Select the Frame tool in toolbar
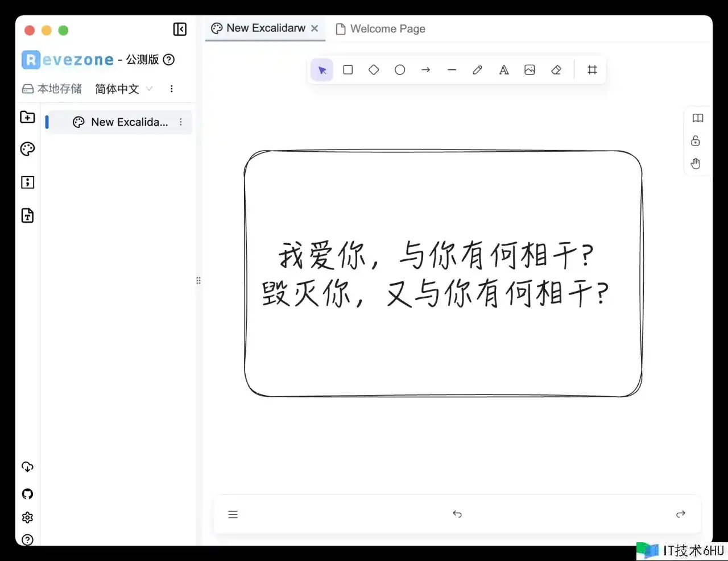Screen dimensions: 728x561 [x=592, y=70]
